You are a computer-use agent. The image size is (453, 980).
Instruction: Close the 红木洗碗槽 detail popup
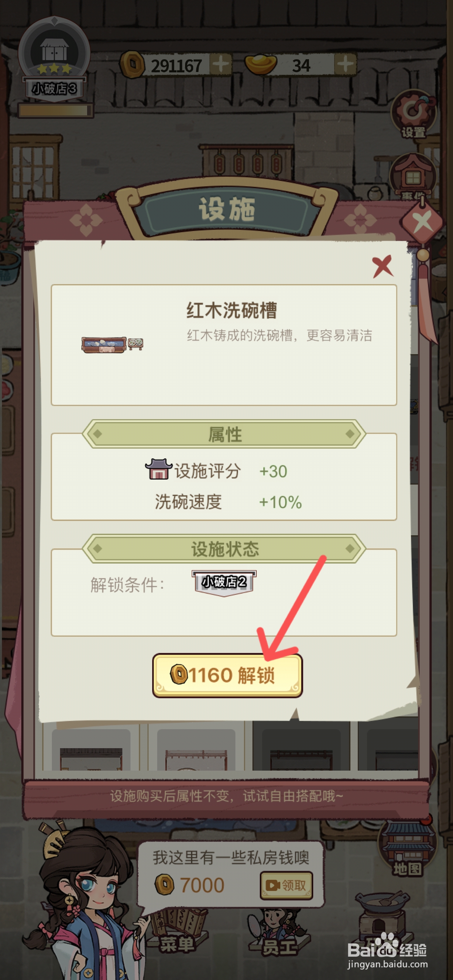pyautogui.click(x=383, y=266)
